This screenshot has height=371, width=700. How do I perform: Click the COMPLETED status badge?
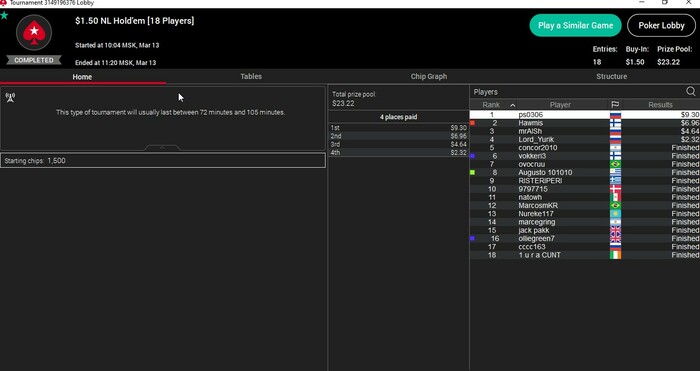coord(34,60)
